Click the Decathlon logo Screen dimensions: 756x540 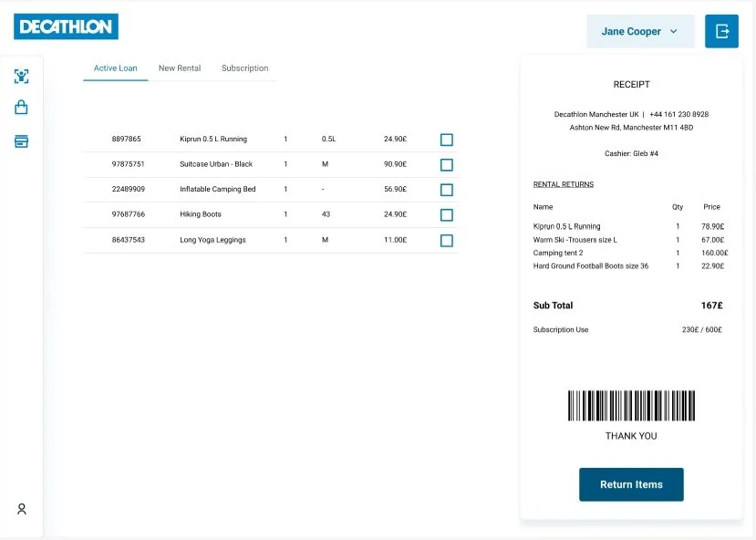coord(66,26)
